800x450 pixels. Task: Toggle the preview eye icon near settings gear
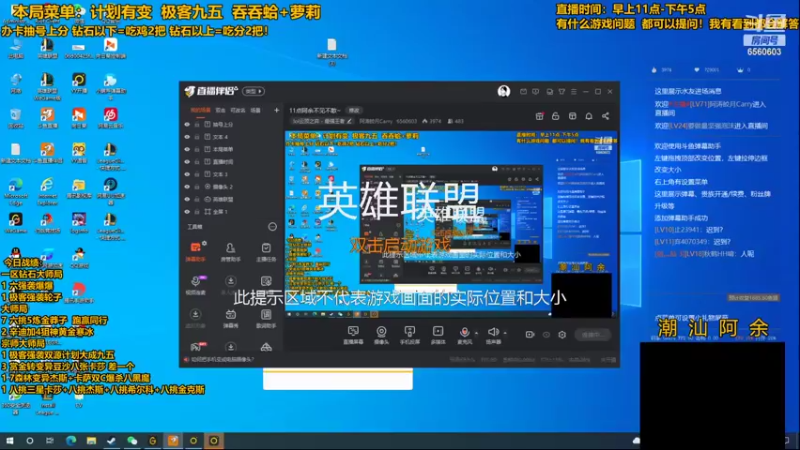(546, 335)
